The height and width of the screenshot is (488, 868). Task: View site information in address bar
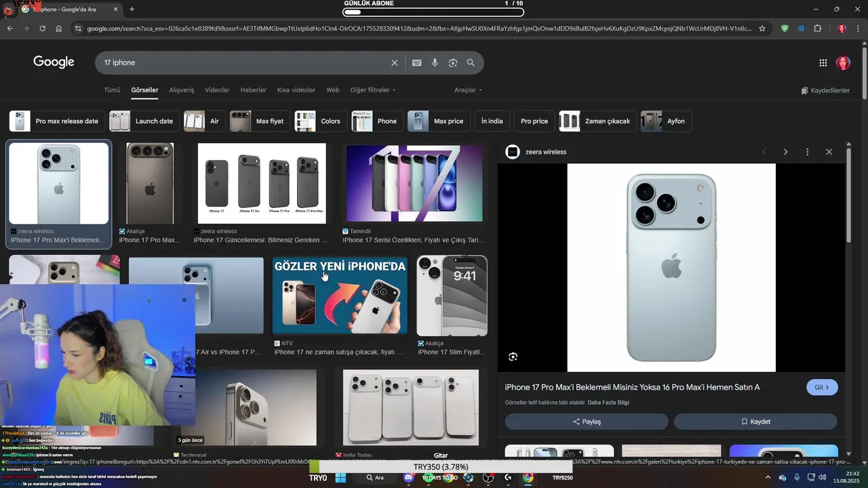pyautogui.click(x=77, y=28)
